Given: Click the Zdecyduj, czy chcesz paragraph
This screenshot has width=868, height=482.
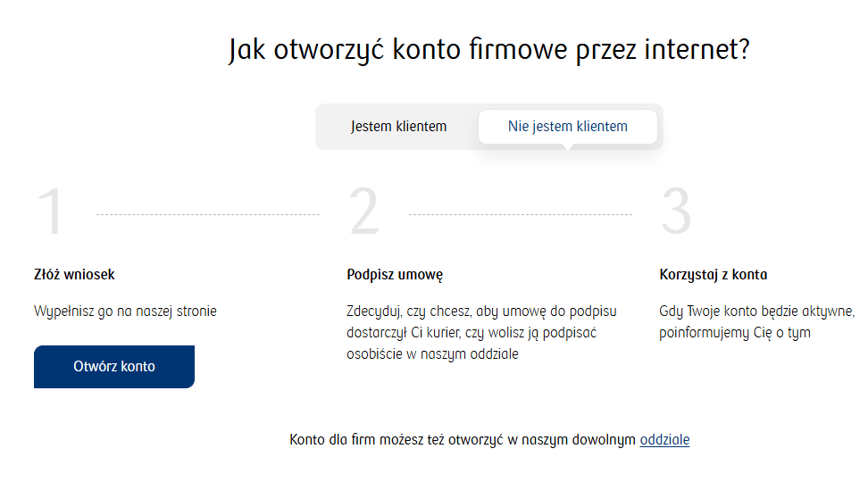Looking at the screenshot, I should [x=481, y=333].
